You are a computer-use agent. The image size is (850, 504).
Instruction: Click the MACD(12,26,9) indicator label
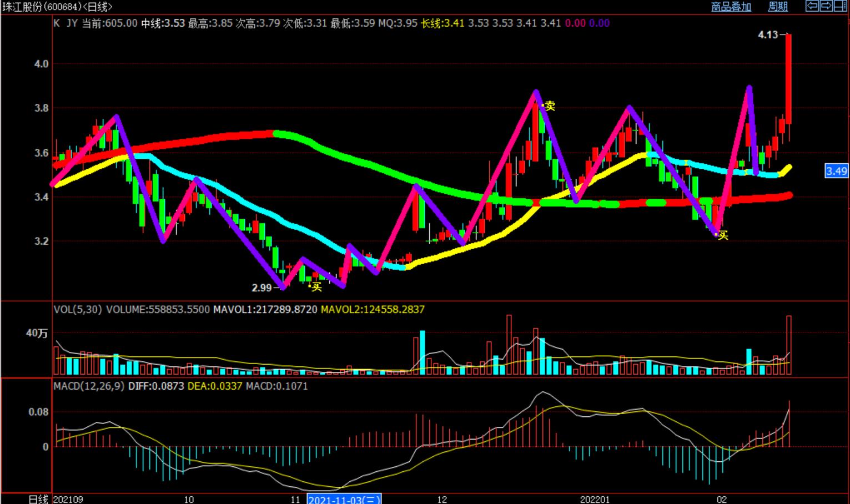[89, 386]
